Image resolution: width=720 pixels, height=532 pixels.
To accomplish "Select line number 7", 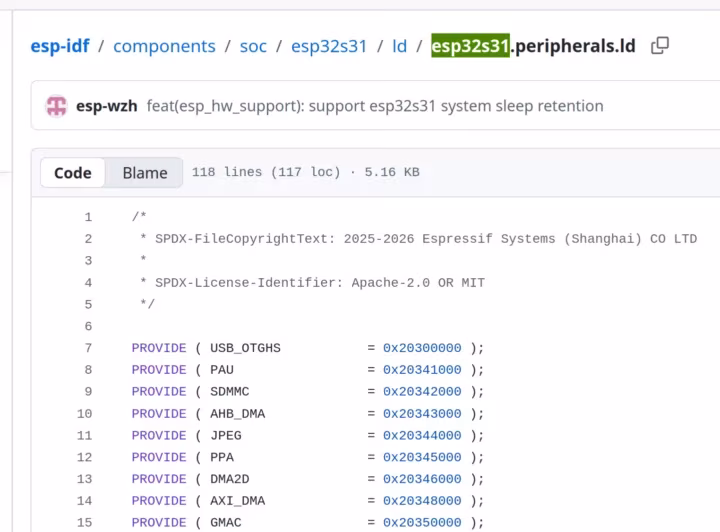I will click(x=88, y=348).
